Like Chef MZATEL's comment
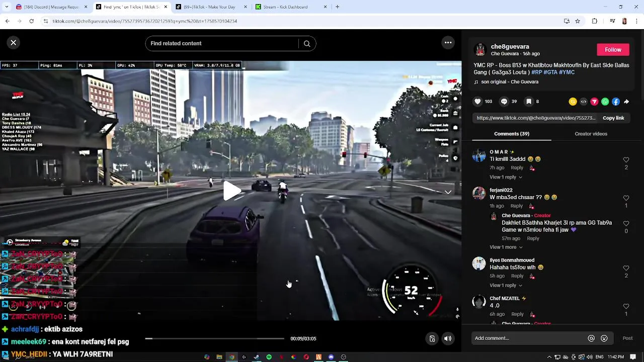Viewport: 644px width, 362px height. (626, 306)
